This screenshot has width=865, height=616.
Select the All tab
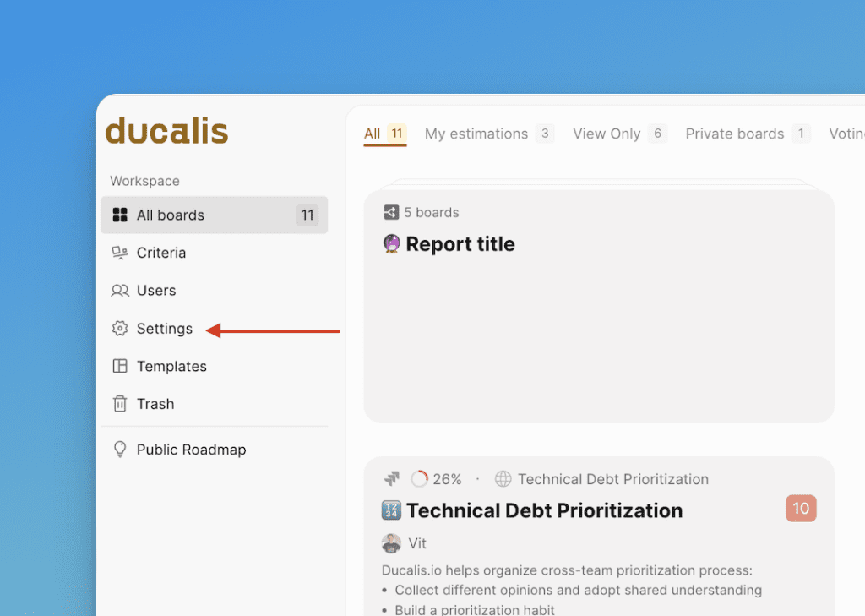(373, 134)
